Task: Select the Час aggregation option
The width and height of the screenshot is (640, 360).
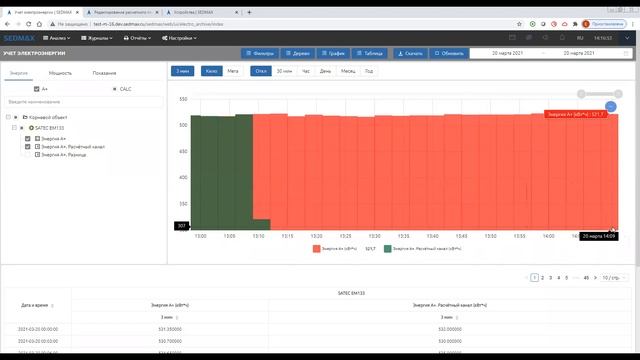Action: (x=306, y=71)
